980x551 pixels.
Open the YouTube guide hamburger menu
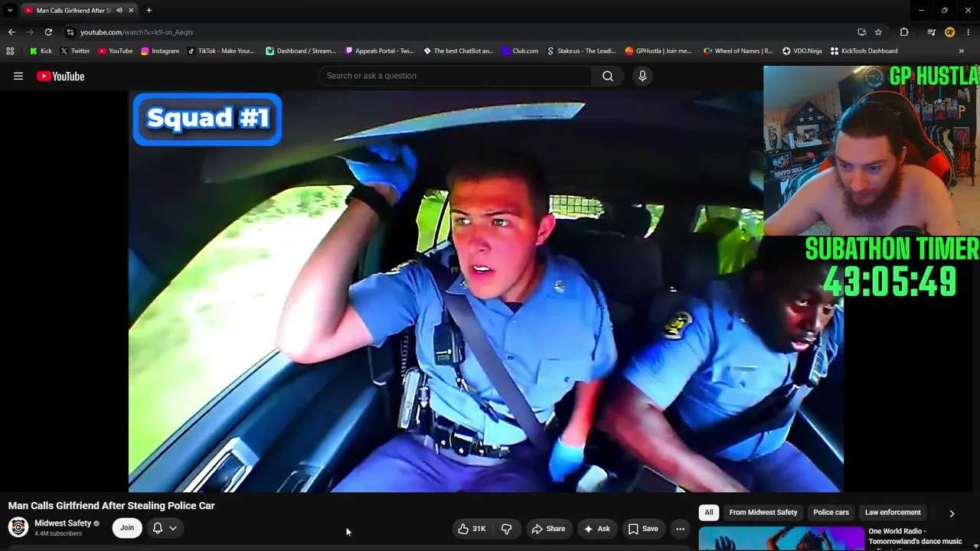18,76
